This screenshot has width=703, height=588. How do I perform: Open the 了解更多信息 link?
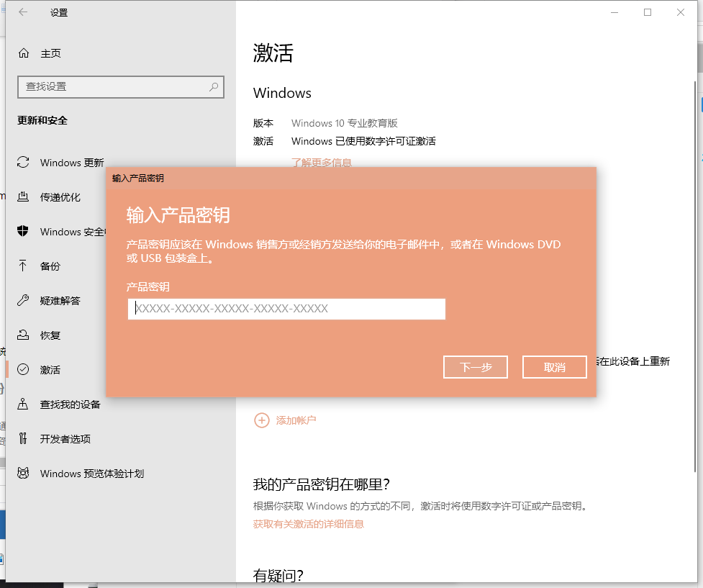click(x=322, y=163)
